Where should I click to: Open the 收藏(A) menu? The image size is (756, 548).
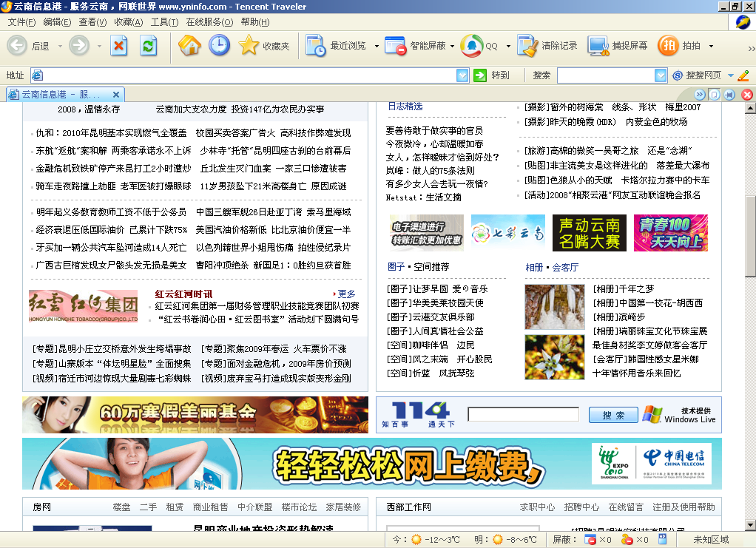(128, 22)
